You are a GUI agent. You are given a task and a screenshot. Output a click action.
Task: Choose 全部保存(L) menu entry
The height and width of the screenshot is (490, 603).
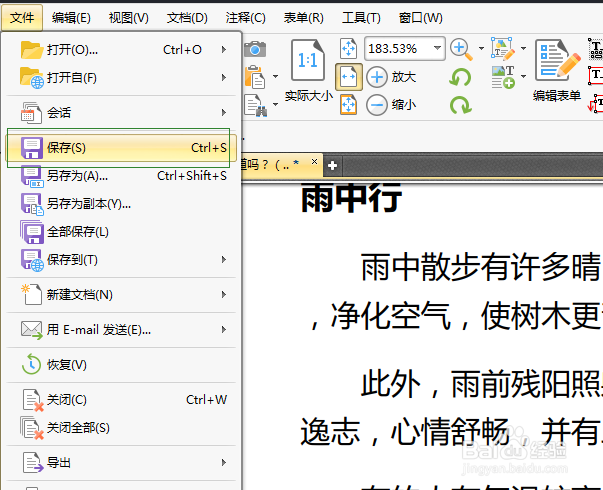tap(121, 232)
